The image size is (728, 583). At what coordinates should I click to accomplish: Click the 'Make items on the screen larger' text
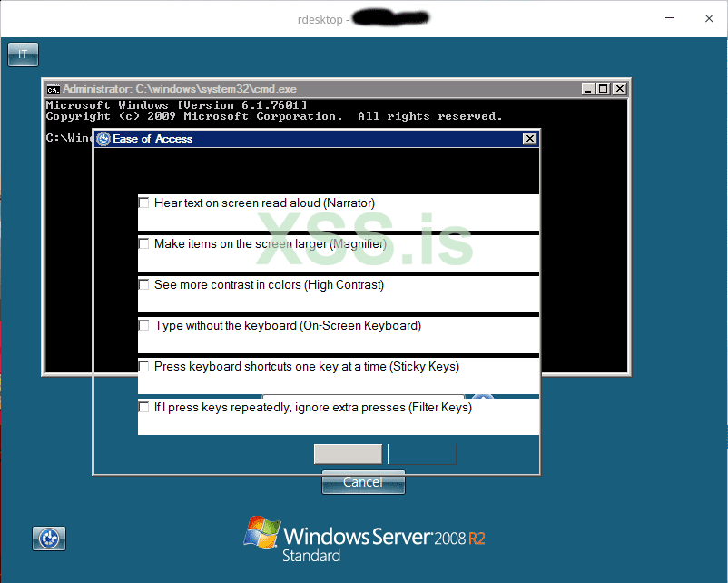[x=241, y=244]
